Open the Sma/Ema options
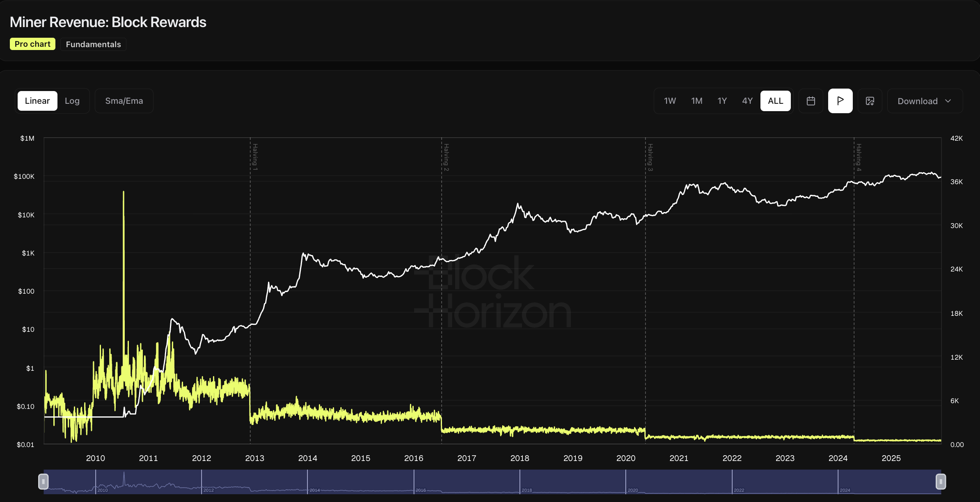Image resolution: width=980 pixels, height=502 pixels. point(124,101)
